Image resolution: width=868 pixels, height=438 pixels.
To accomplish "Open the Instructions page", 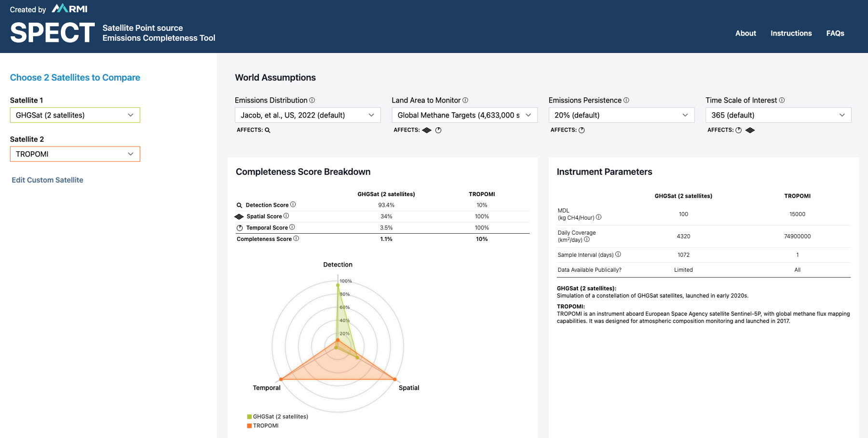I will pyautogui.click(x=791, y=33).
